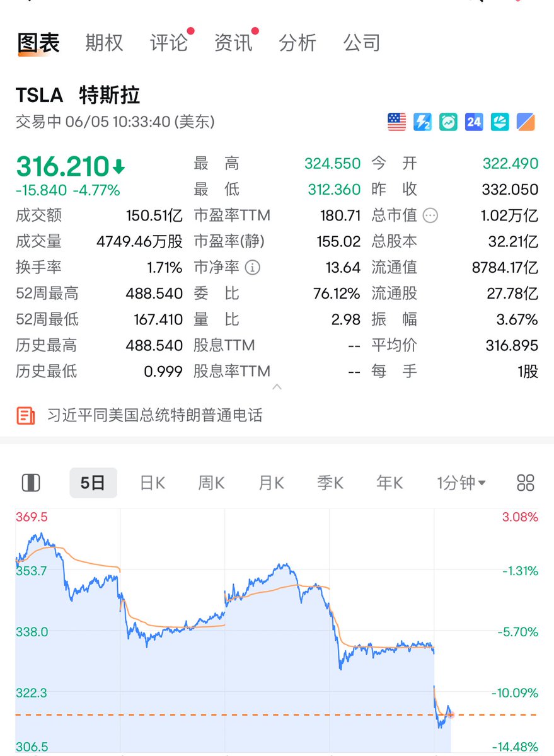Tap the 流通值 value 8784.17亿
Screen dimensions: 554x756
[505, 267]
